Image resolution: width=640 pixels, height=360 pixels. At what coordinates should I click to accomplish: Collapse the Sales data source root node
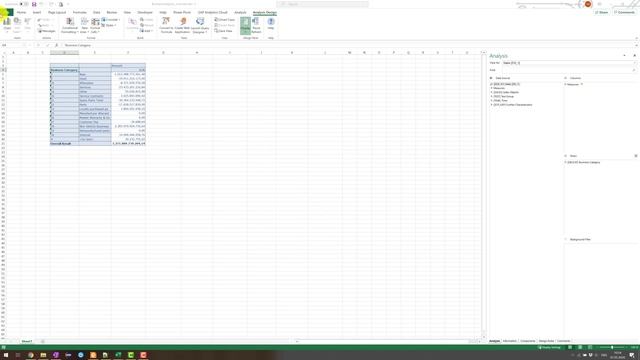[491, 84]
